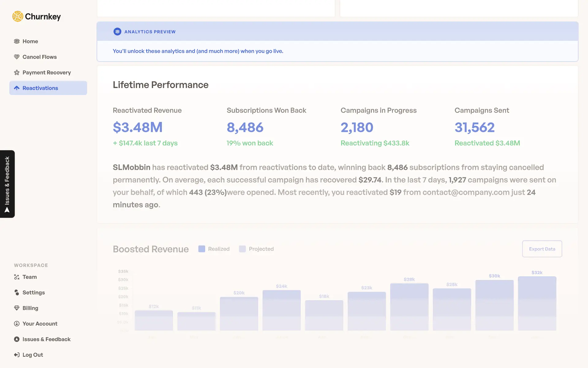
Task: Click the $32k bar in chart
Action: [x=537, y=304]
